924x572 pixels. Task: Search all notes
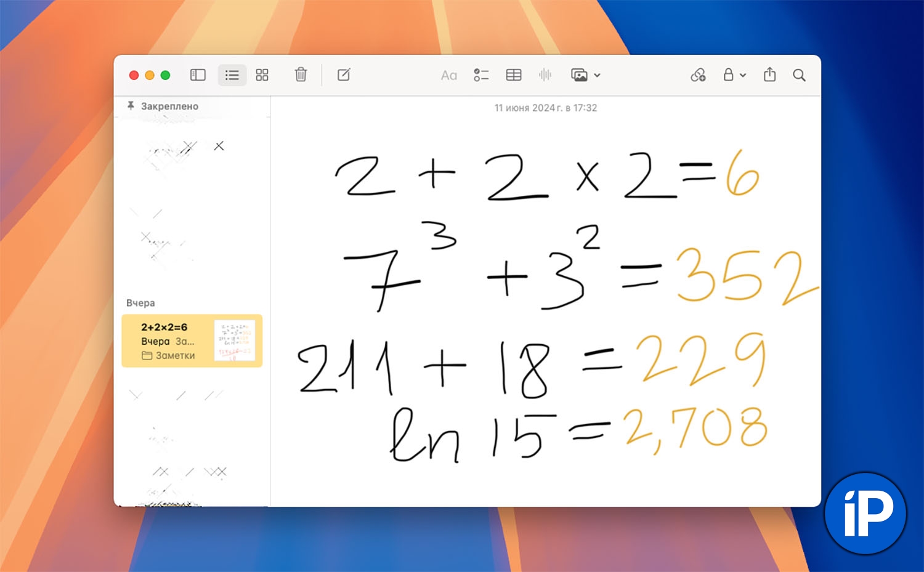(x=799, y=75)
